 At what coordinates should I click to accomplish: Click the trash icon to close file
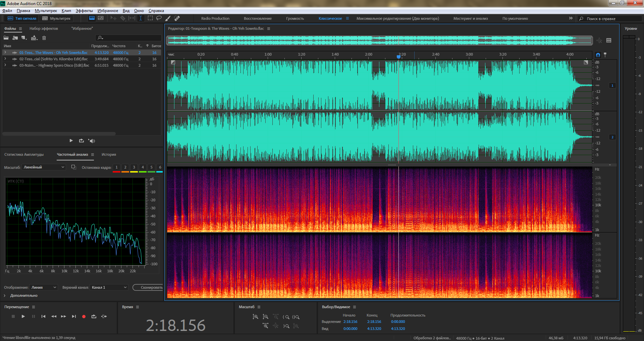(44, 38)
